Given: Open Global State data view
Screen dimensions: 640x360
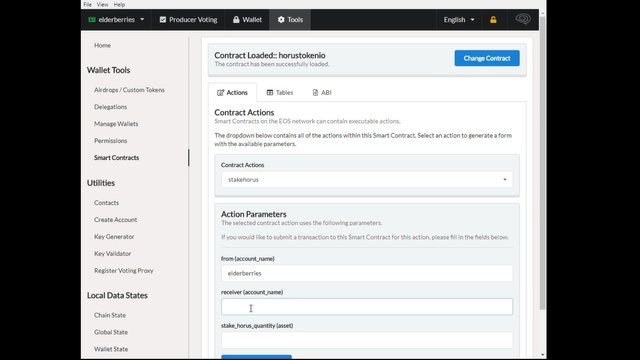Looking at the screenshot, I should pyautogui.click(x=111, y=332).
